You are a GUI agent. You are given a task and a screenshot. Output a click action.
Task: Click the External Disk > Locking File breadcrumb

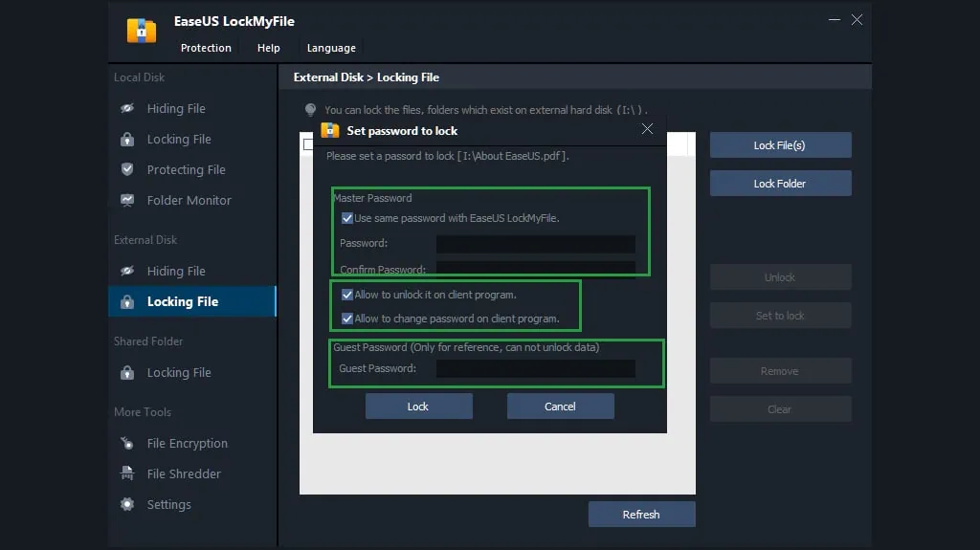click(367, 77)
